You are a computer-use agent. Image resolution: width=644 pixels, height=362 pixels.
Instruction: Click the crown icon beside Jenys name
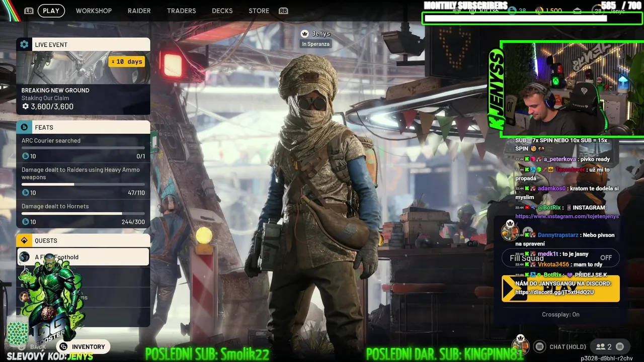point(304,34)
